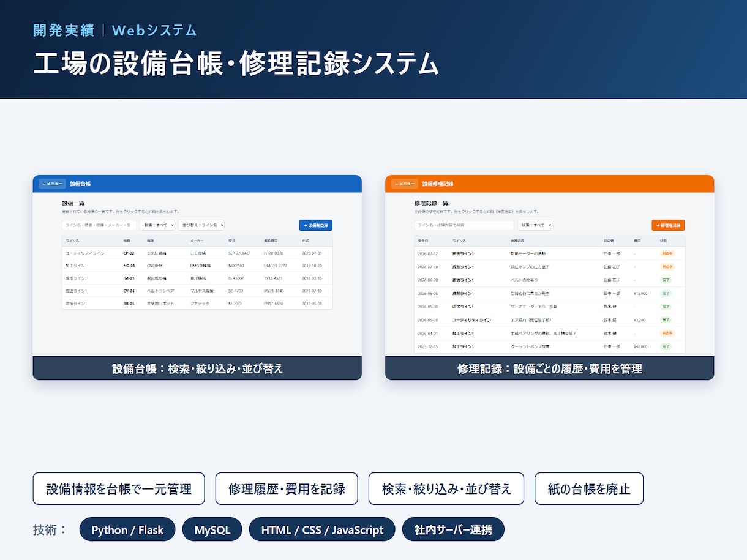Click the serial number HT20-8830
Viewport: 747px width, 560px height.
273,253
